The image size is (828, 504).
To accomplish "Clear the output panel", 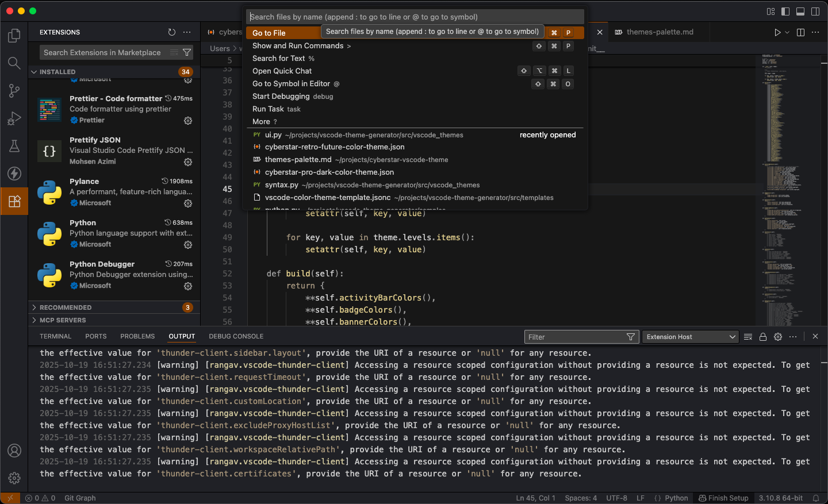I will 748,337.
